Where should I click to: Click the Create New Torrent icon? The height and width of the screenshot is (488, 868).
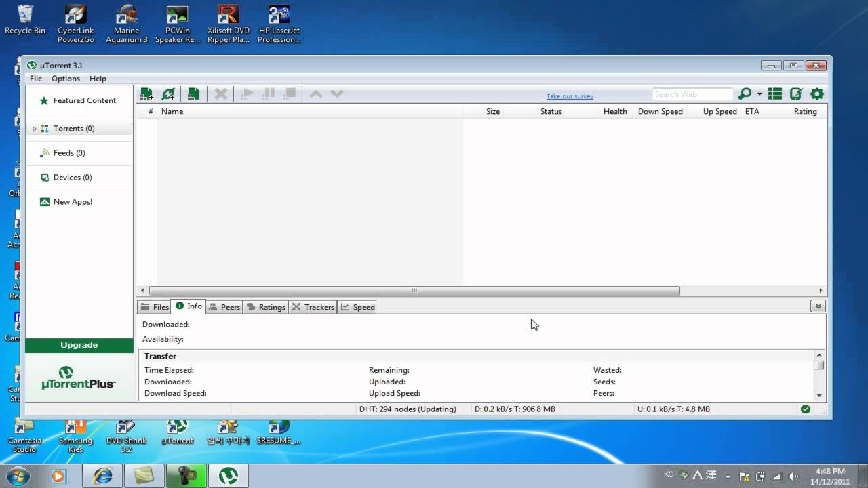coord(194,94)
